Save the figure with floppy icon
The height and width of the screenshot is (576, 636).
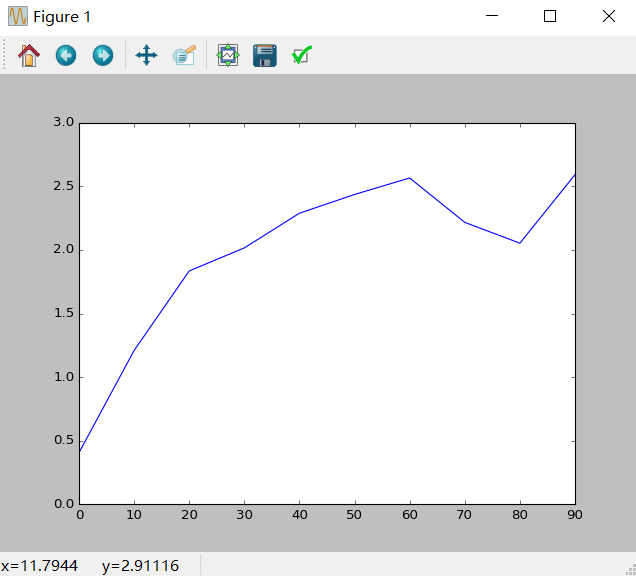click(x=265, y=55)
